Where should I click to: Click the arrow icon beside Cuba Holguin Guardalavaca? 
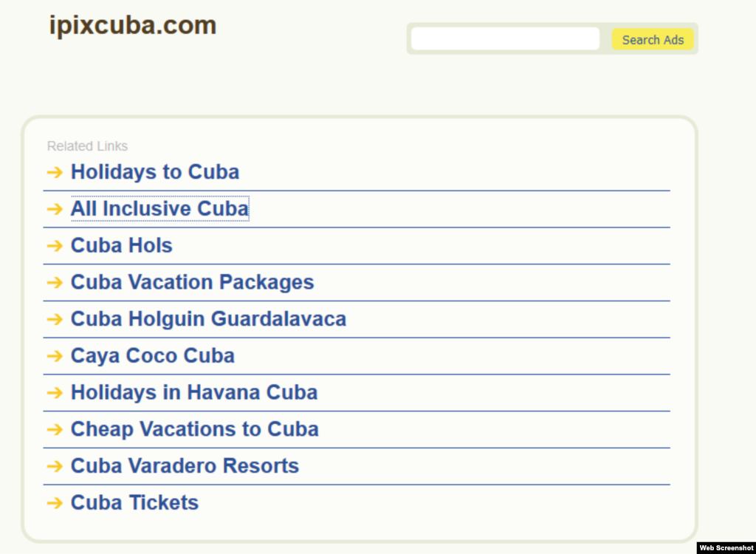click(55, 320)
